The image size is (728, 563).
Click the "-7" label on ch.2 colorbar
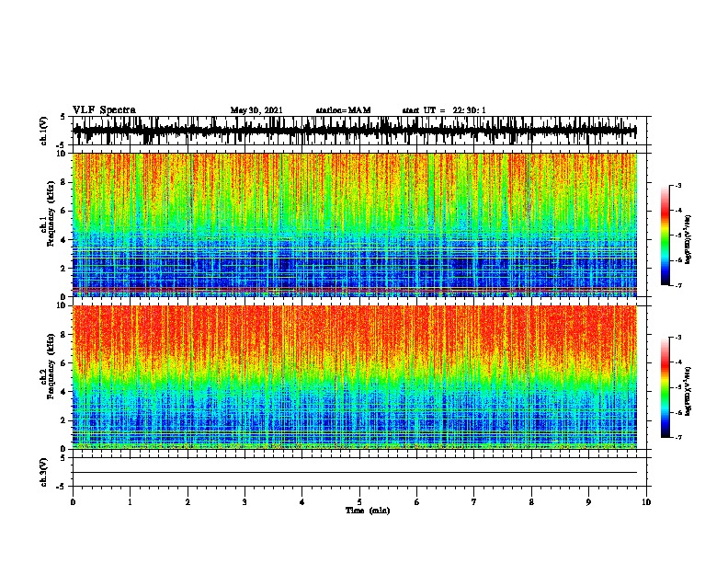coord(678,438)
